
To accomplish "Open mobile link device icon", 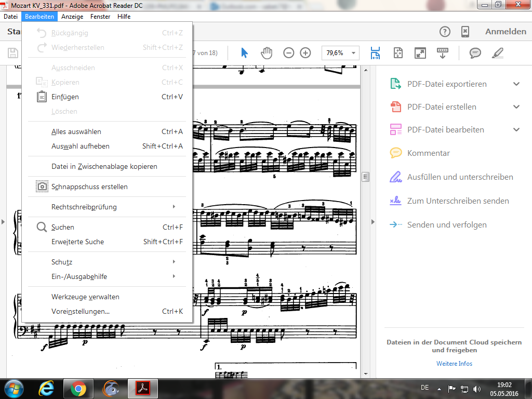I will pyautogui.click(x=465, y=32).
